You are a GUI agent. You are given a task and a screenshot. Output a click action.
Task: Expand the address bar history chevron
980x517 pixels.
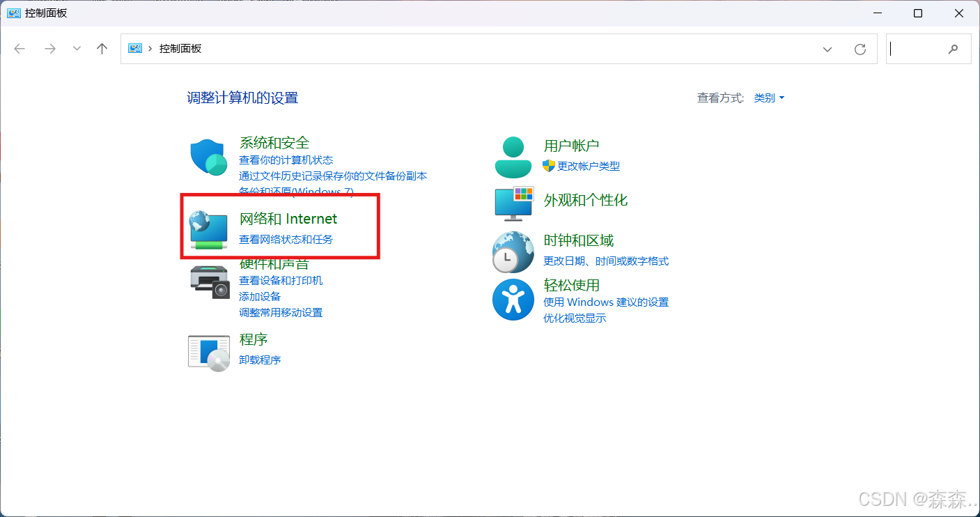pos(827,49)
